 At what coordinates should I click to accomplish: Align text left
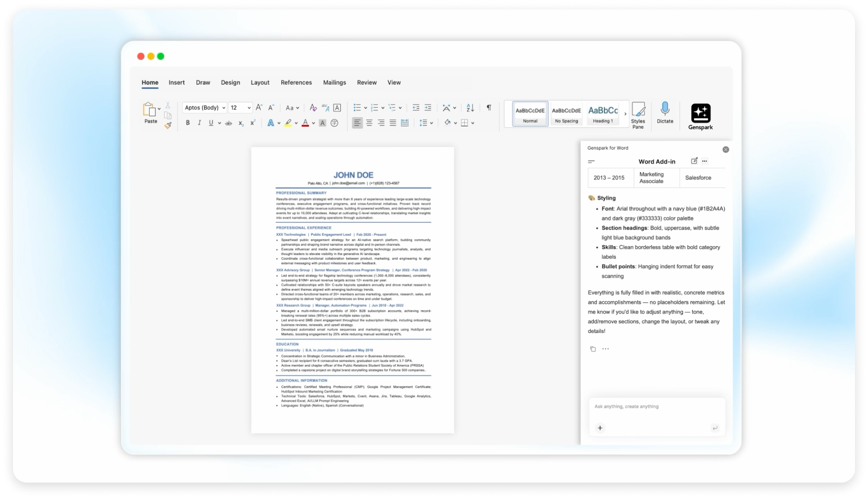tap(357, 123)
